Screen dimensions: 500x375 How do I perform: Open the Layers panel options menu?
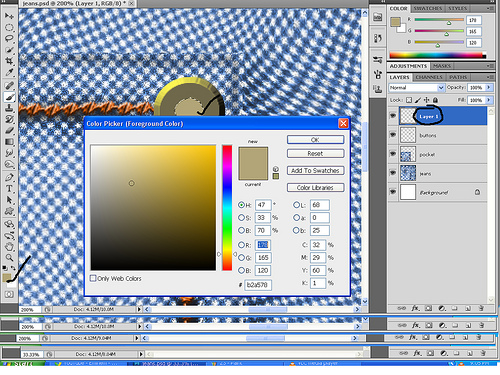(490, 77)
